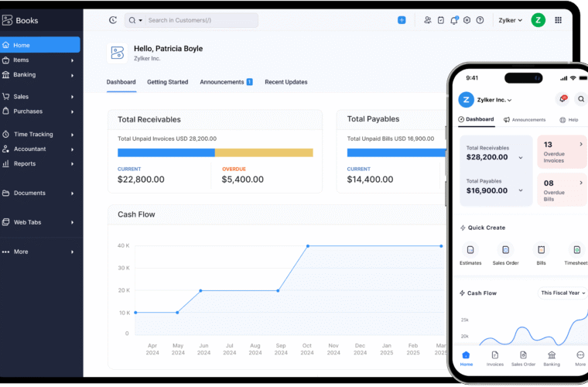Expand Total Payables chevron on phone

pos(521,190)
